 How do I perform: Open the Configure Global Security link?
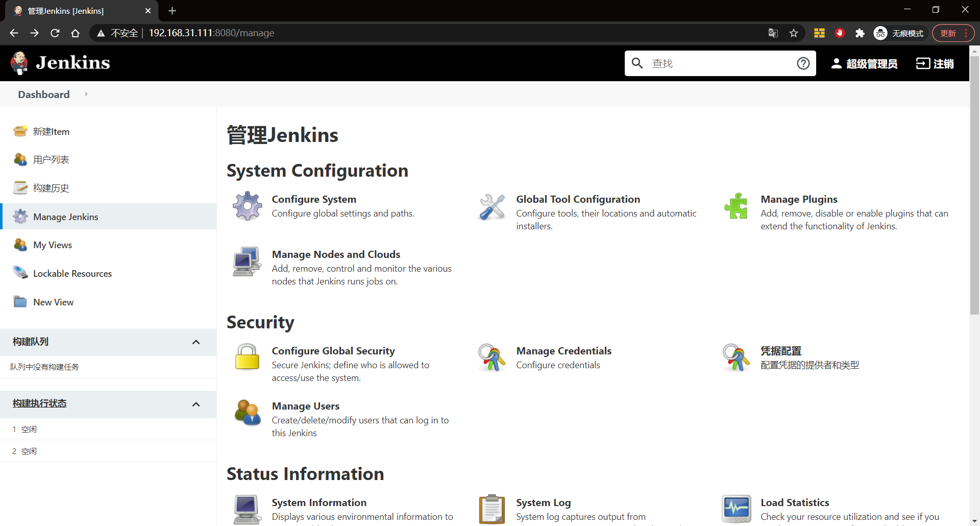[333, 351]
